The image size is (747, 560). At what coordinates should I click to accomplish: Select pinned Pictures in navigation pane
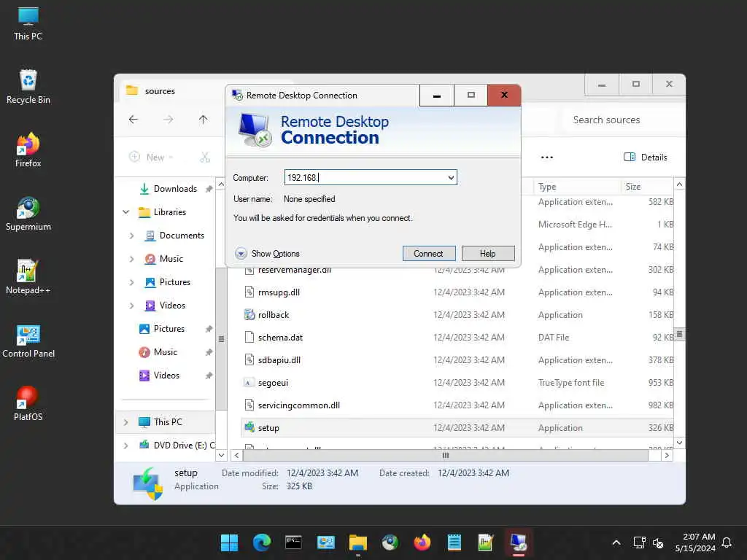click(168, 329)
